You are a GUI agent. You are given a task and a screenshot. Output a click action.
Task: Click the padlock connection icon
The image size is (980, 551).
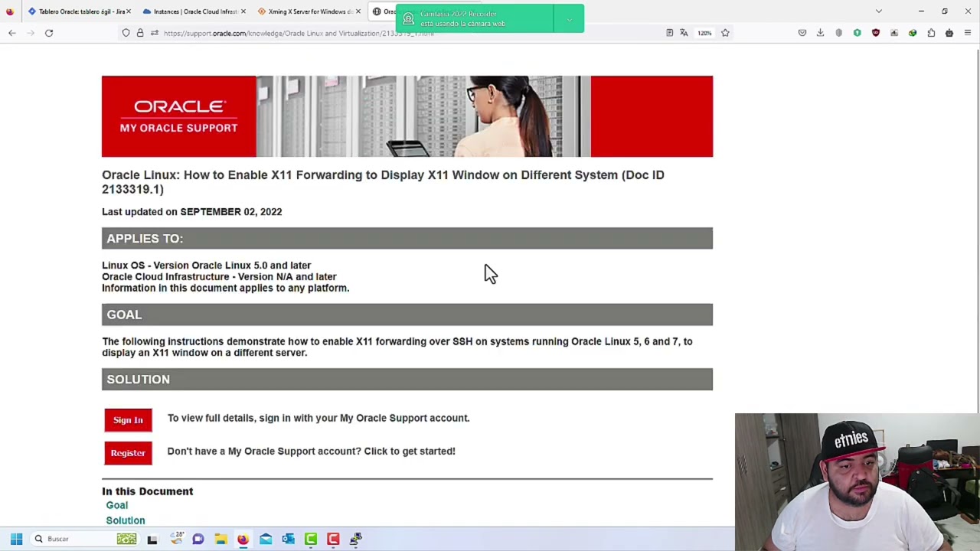(x=140, y=33)
